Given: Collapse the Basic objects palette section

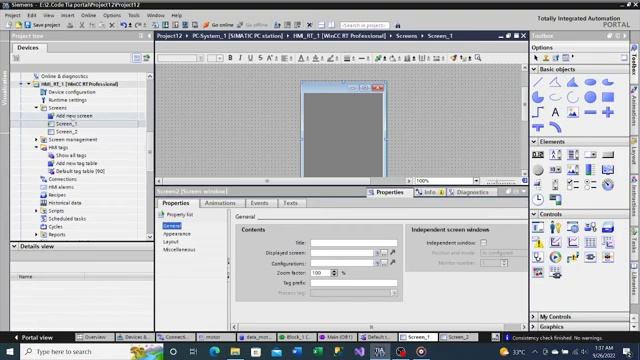Looking at the screenshot, I should [x=534, y=69].
